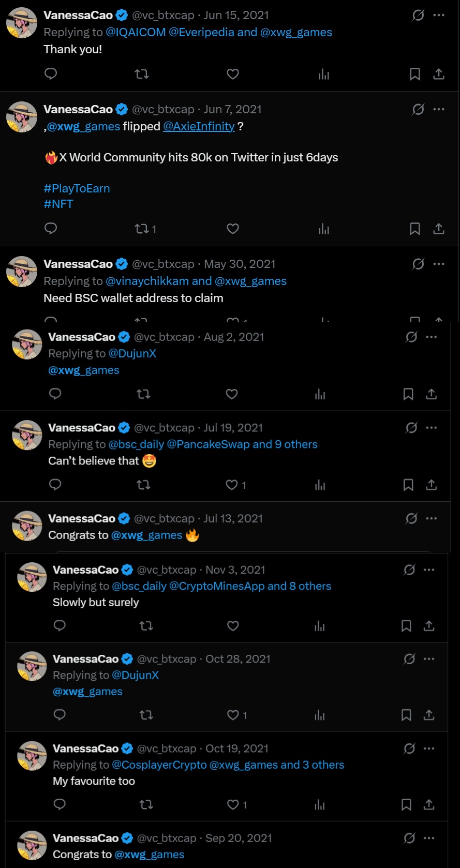Open the @AxieInfinity mention link
This screenshot has height=868, width=460.
(199, 126)
